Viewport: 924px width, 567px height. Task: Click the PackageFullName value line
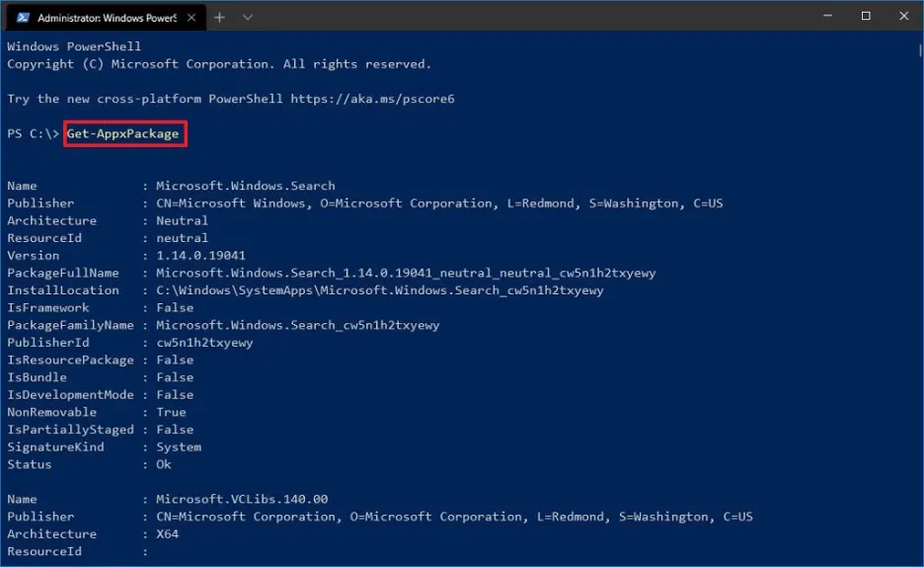(x=406, y=273)
